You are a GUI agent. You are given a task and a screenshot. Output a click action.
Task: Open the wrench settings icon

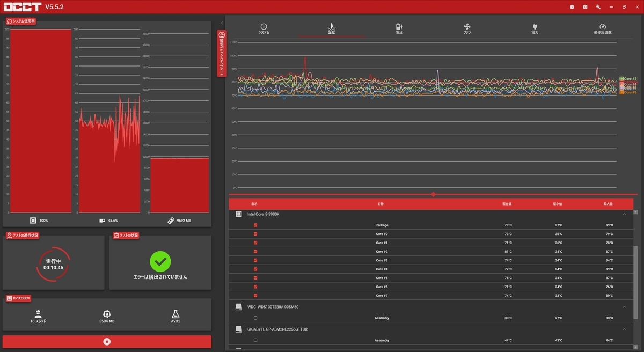coord(598,7)
